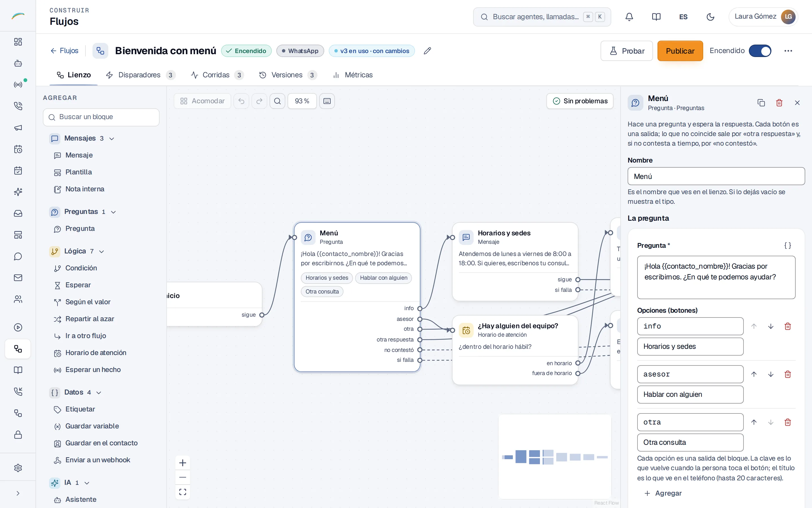812x508 pixels.
Task: Go back to Flujos list
Action: coord(64,51)
